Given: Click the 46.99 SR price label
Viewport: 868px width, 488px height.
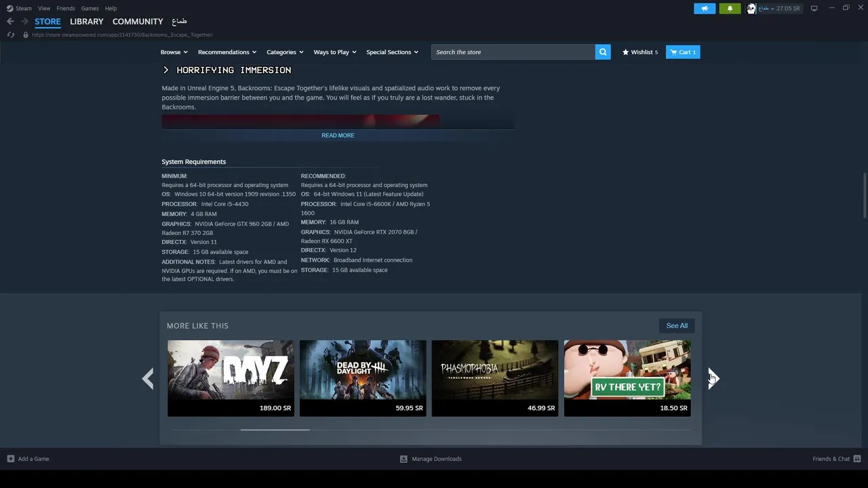Looking at the screenshot, I should 541,408.
